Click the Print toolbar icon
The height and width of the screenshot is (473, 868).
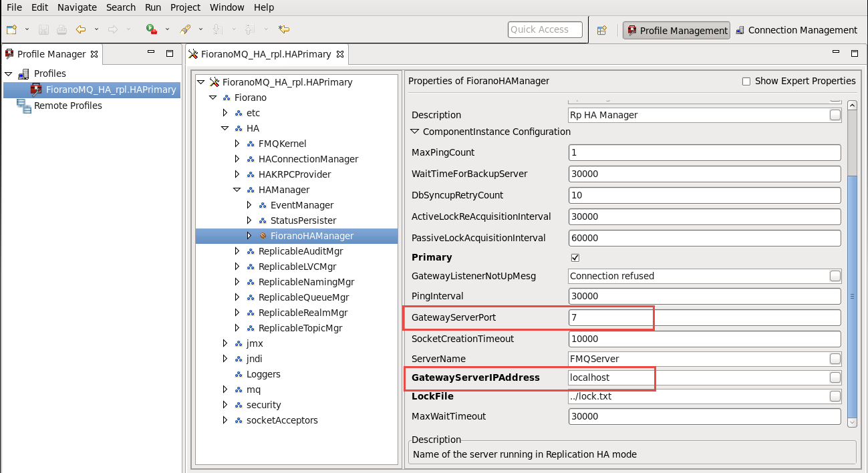[x=61, y=29]
